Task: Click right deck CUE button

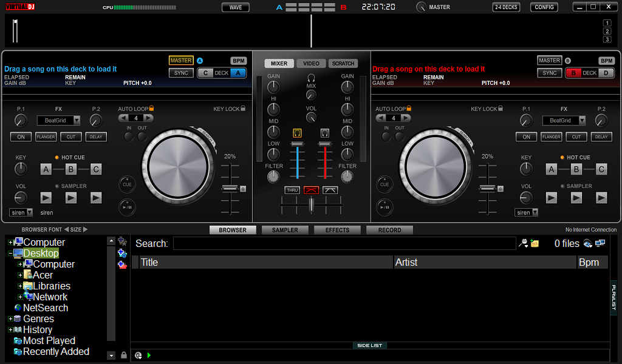Action: 384,184
